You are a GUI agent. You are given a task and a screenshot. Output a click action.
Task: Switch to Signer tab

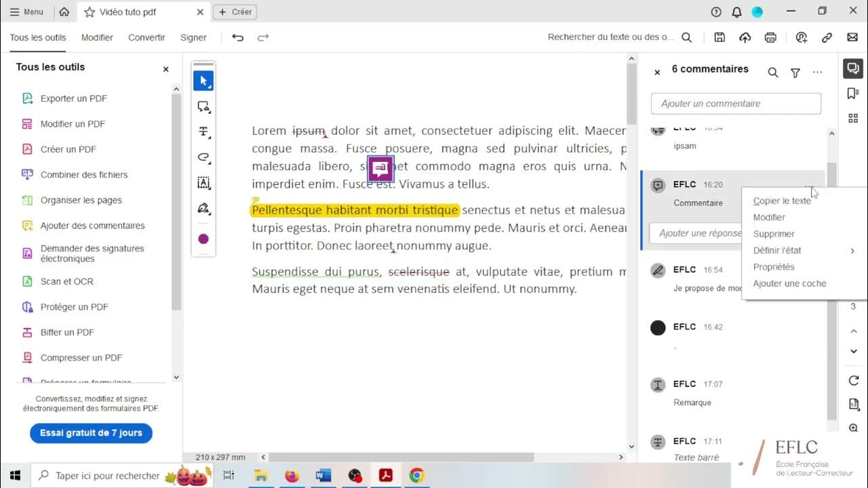[193, 37]
